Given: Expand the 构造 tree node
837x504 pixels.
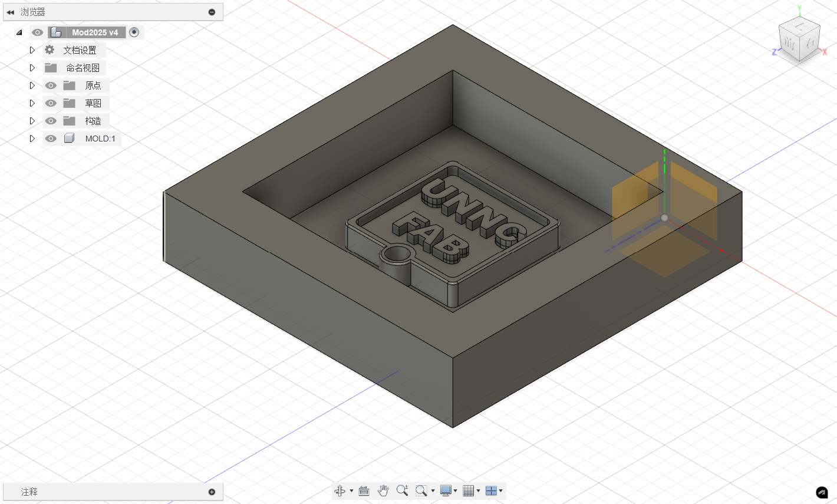Looking at the screenshot, I should coord(32,121).
